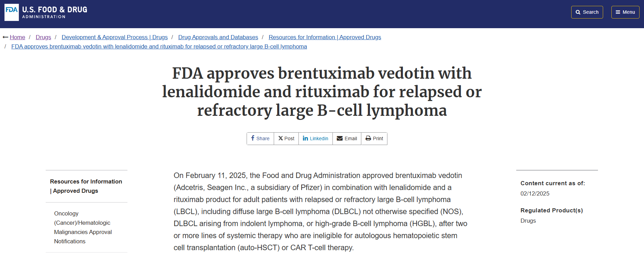Click the brentuximab vedotin article breadcrumb link
Viewport: 644px width, 256px height.
click(x=159, y=46)
